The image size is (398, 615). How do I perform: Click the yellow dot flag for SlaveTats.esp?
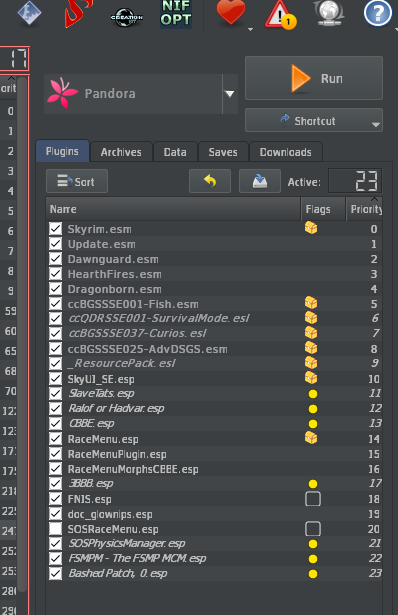pyautogui.click(x=313, y=394)
